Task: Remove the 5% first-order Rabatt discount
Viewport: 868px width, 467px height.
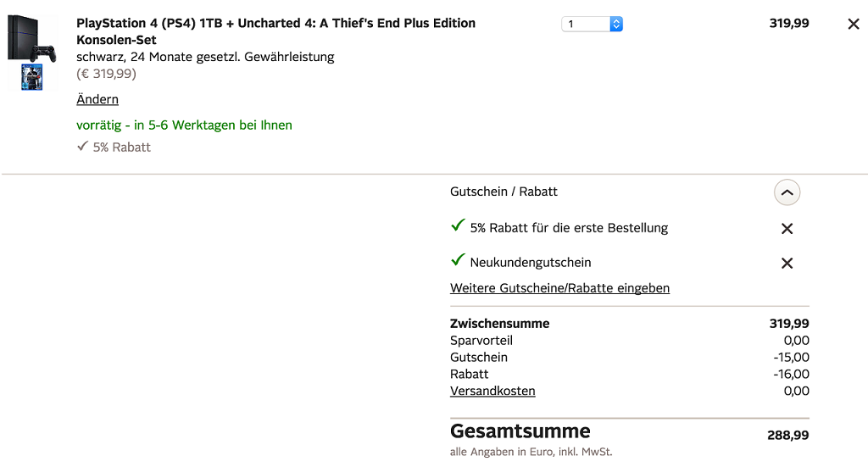Action: (x=787, y=229)
